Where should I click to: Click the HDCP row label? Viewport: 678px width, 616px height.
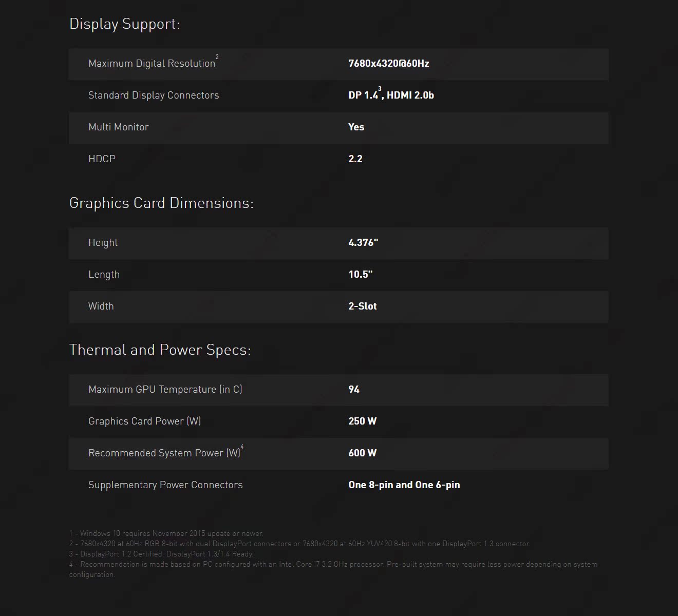point(102,159)
